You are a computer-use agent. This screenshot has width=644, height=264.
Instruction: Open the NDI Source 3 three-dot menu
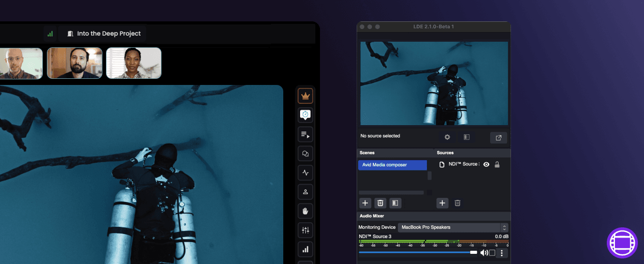point(502,253)
